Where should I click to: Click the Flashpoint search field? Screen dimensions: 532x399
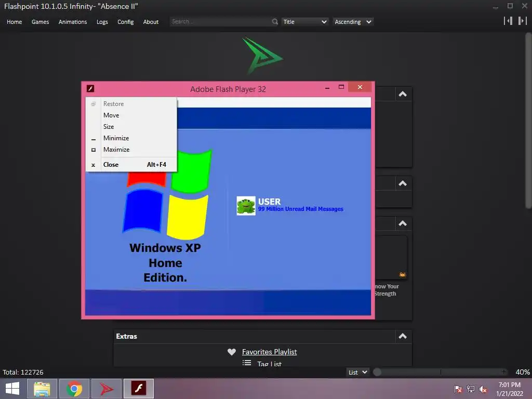(220, 22)
